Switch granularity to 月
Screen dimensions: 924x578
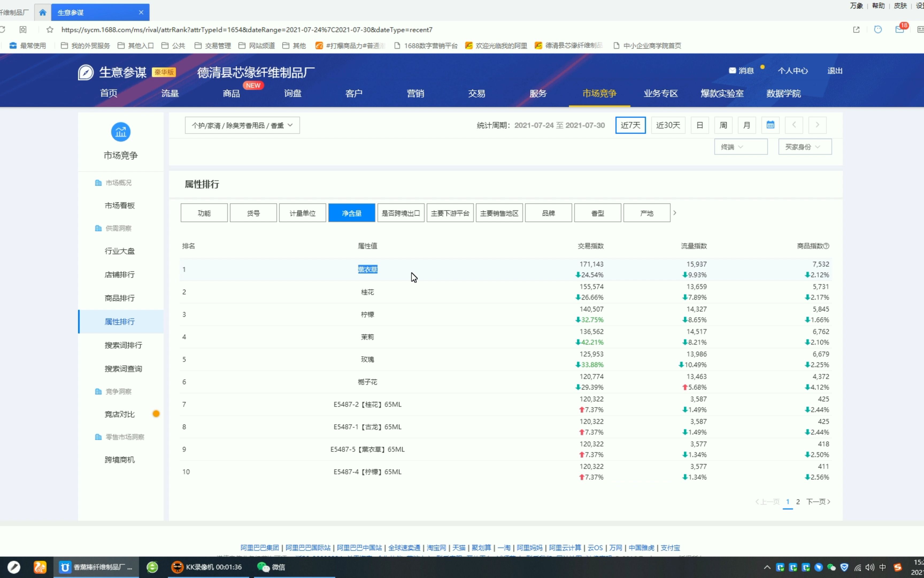(747, 125)
